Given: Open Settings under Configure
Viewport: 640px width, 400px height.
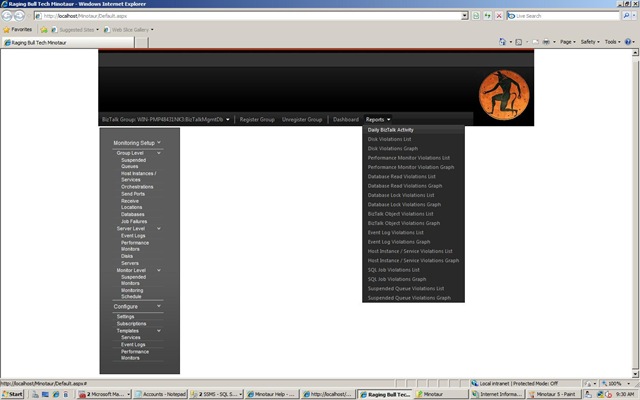Looking at the screenshot, I should (125, 317).
